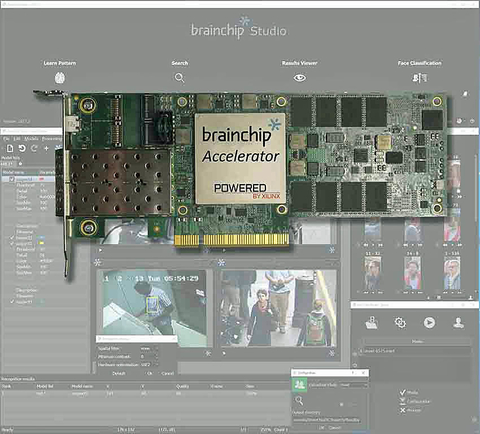Play the street scene video
The width and height of the screenshot is (480, 434).
pos(224,353)
